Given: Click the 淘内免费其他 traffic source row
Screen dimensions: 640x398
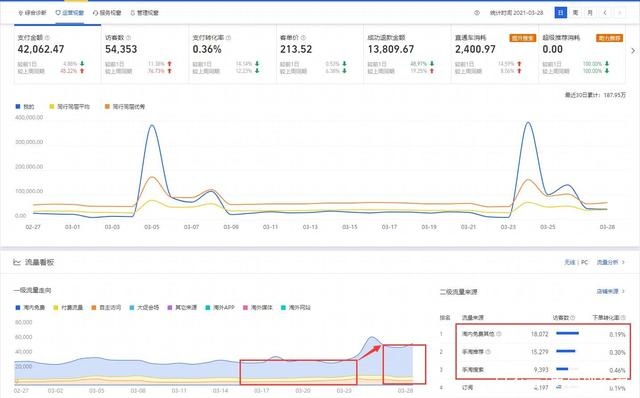Looking at the screenshot, I should pos(533,334).
